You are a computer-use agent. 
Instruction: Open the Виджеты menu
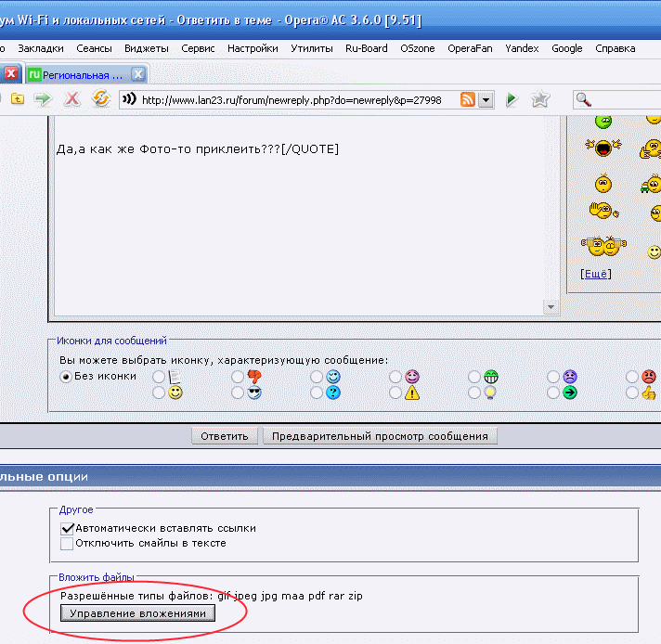[147, 48]
